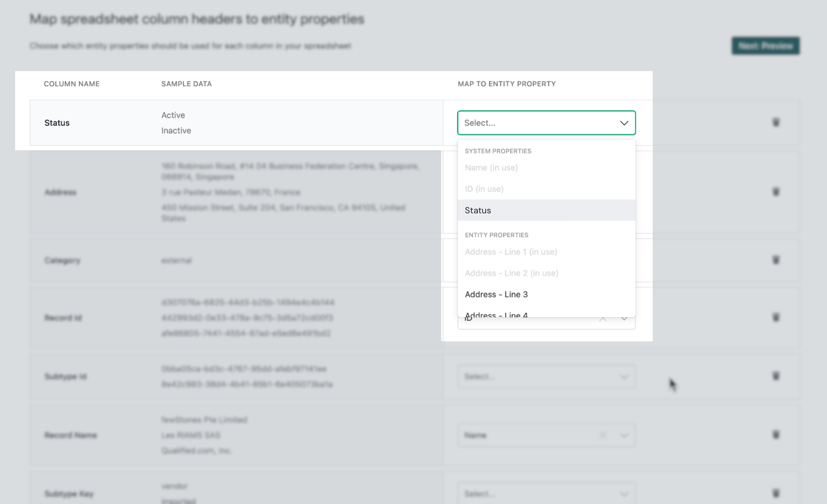Screen dimensions: 827x504
Task: Select the disabled Name (in use) option
Action: point(546,168)
